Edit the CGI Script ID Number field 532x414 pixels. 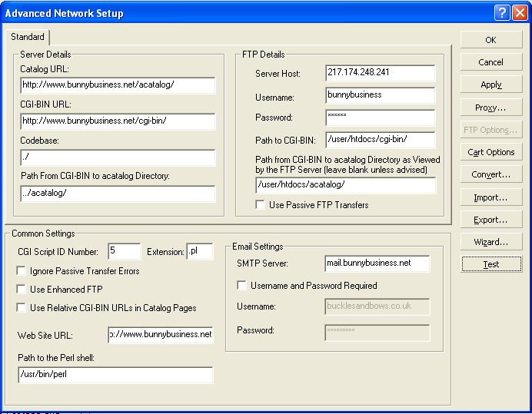pos(125,251)
